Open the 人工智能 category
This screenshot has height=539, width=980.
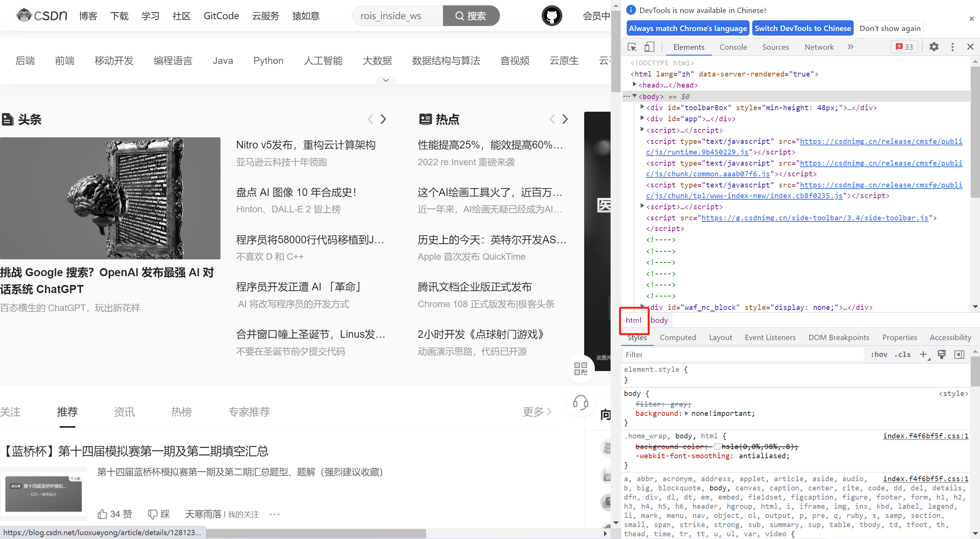pyautogui.click(x=323, y=60)
